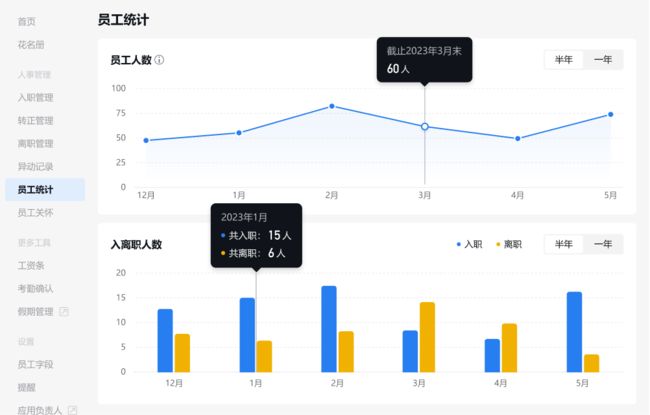The height and width of the screenshot is (415, 650).
Task: Select the highlighted 员工统计 menu item
Action: tap(45, 190)
